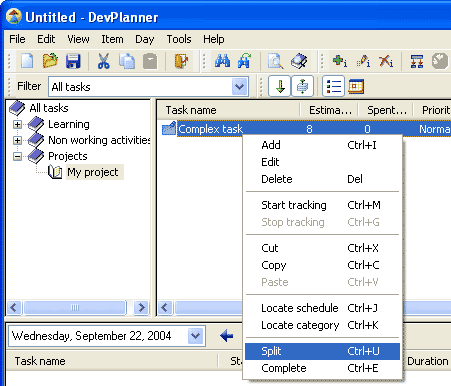
Task: Click the Copy toolbar icon
Action: pos(127,61)
